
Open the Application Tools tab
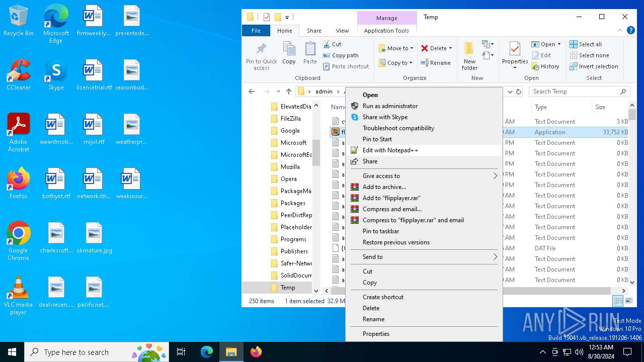click(x=386, y=31)
